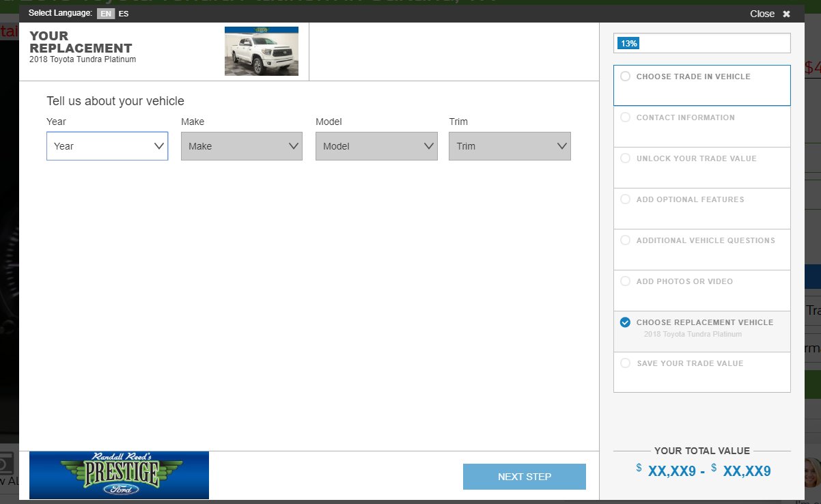Viewport: 821px width, 504px height.
Task: Click the white Toyota Tundra thumbnail
Action: pos(262,51)
